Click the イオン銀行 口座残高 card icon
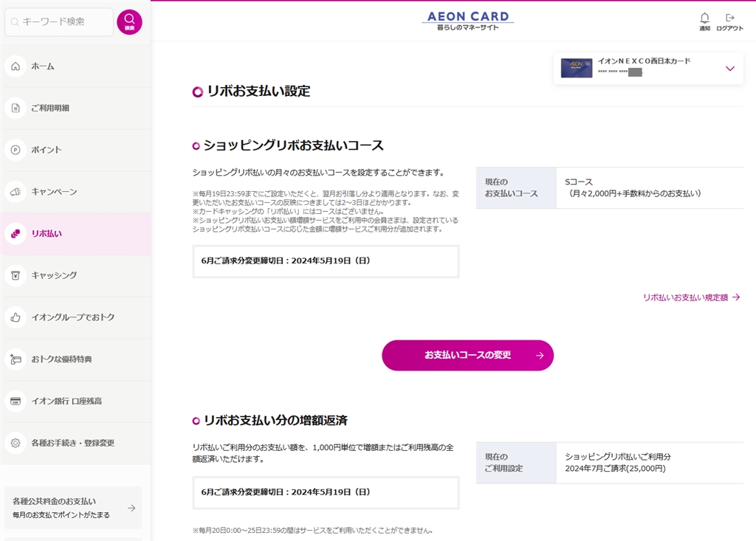 (x=16, y=402)
